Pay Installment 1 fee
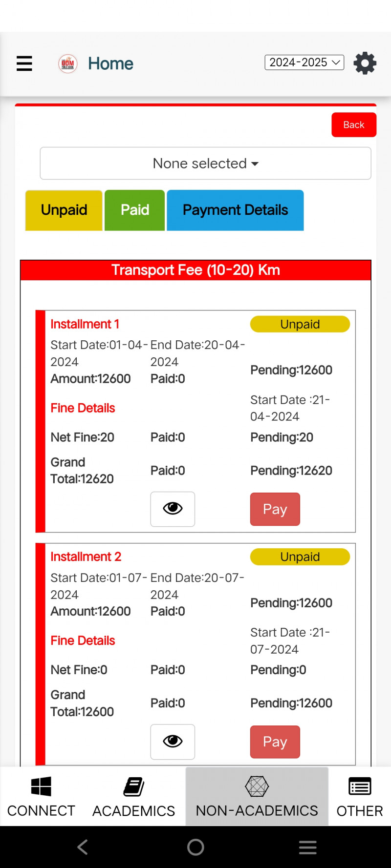 pos(275,509)
